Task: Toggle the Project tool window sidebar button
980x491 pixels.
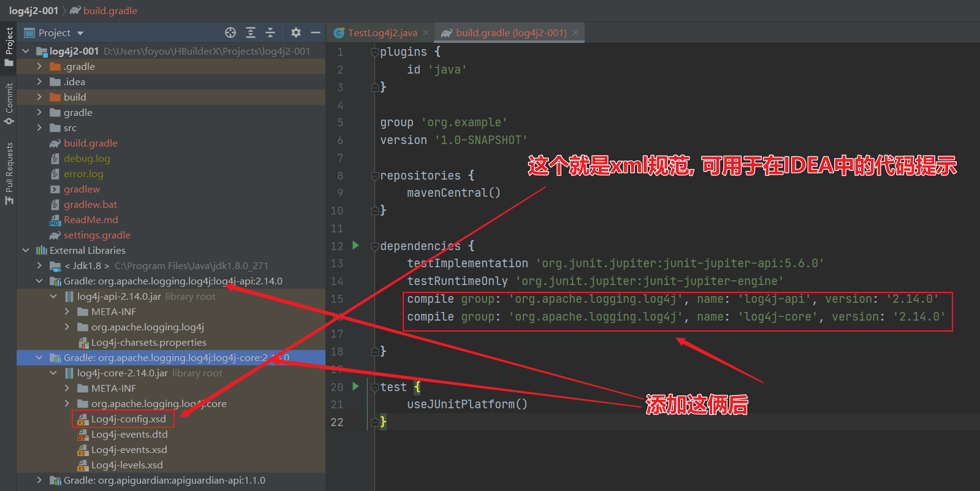Action: [9, 47]
